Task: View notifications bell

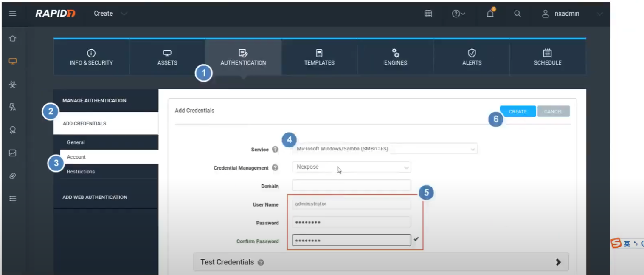Action: [x=490, y=13]
